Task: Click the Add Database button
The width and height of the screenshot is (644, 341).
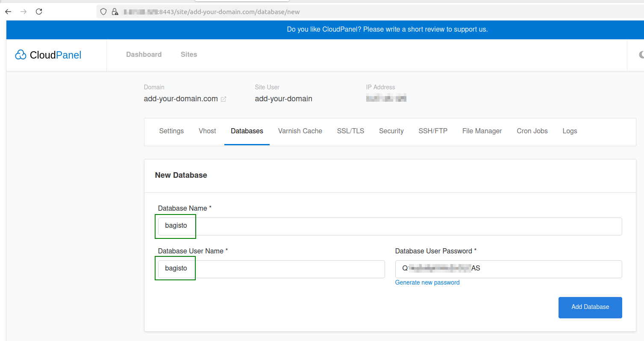Action: pyautogui.click(x=590, y=308)
